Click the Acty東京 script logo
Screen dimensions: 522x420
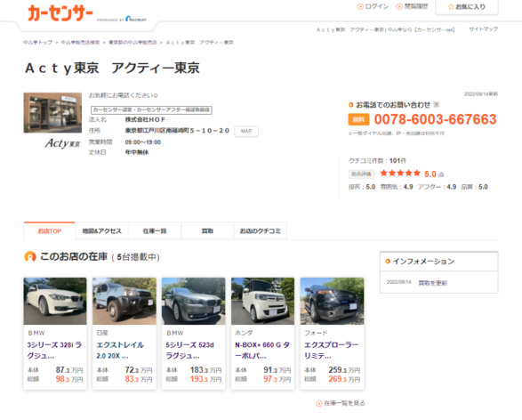pos(62,143)
